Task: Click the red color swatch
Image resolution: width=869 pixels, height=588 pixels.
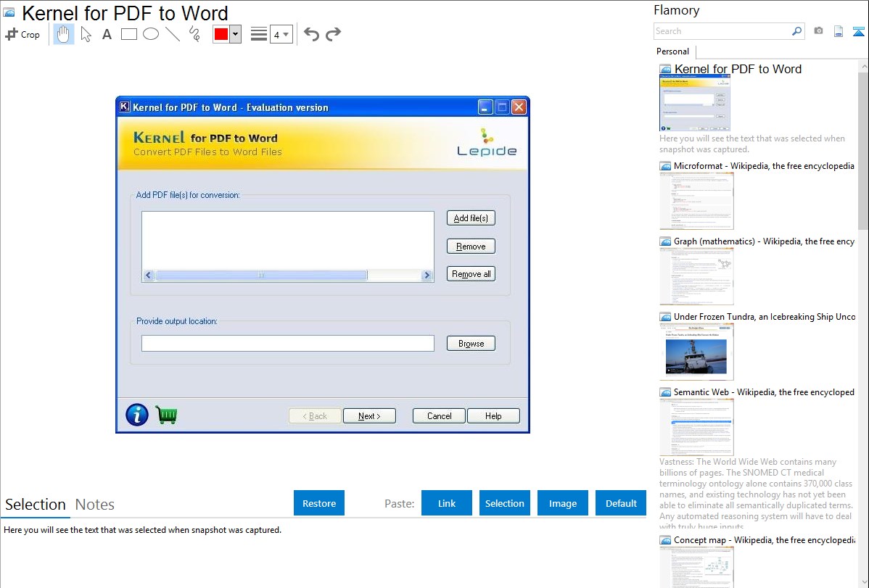Action: coord(221,34)
